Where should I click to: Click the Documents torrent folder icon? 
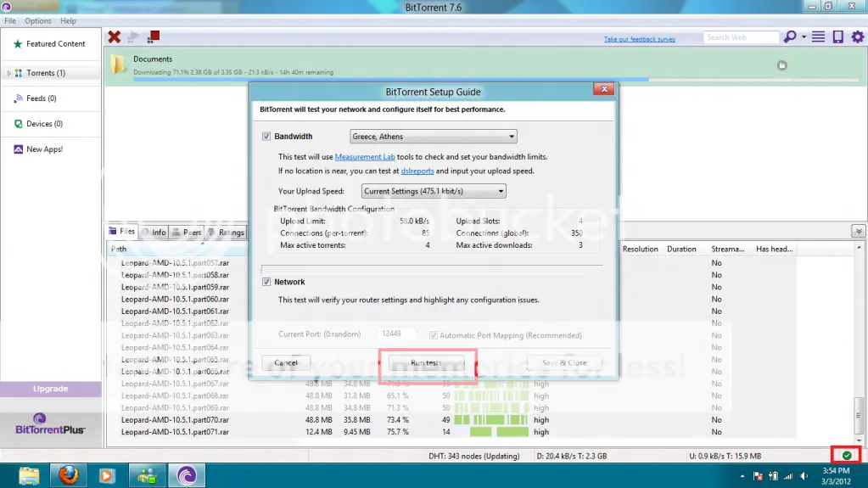point(118,65)
